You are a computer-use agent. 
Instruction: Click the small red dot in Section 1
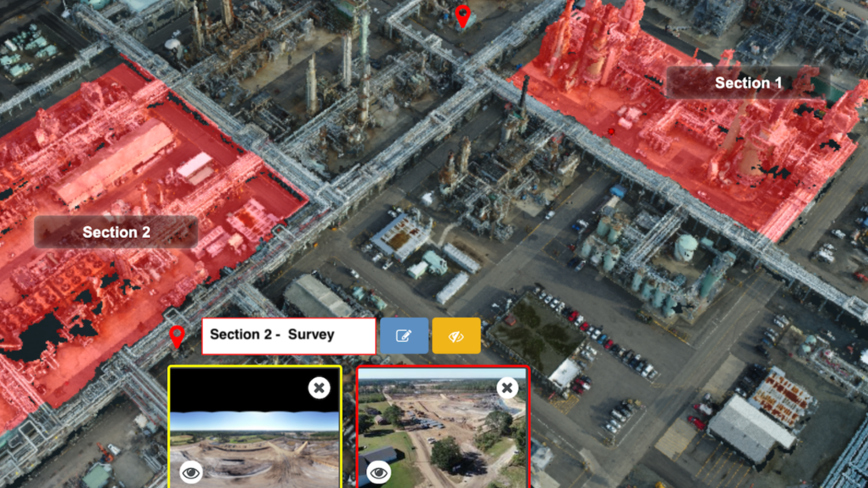pos(611,132)
